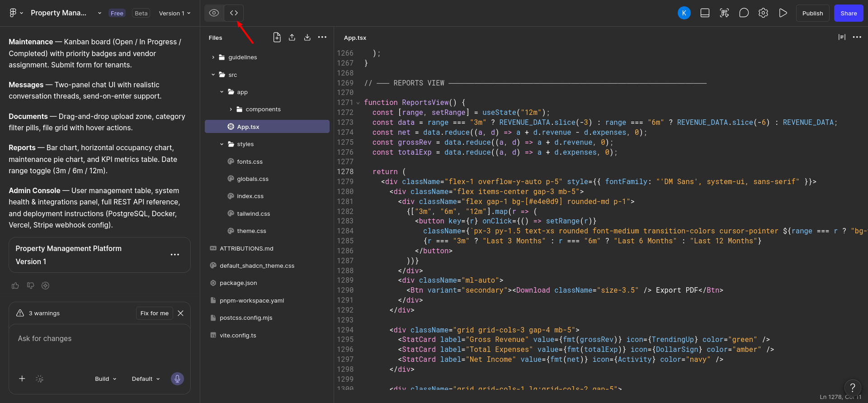Image resolution: width=868 pixels, height=403 pixels.
Task: Click the 3 warnings triangle icon
Action: tap(20, 313)
